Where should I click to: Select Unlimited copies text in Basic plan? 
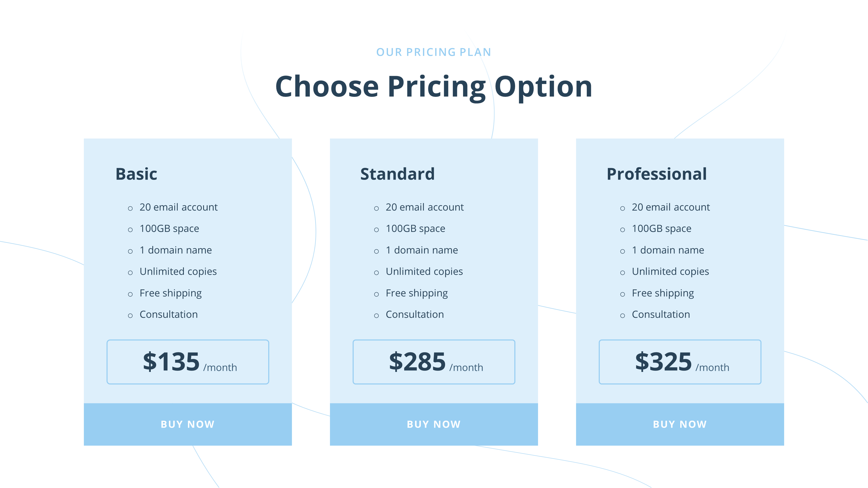pyautogui.click(x=178, y=271)
